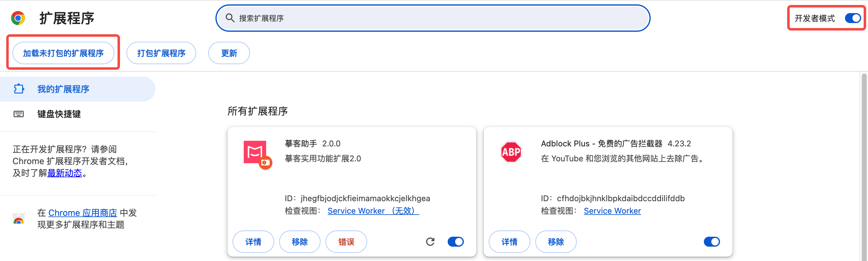Open 详情 for Adblock Plus
The image size is (868, 261).
pos(509,242)
